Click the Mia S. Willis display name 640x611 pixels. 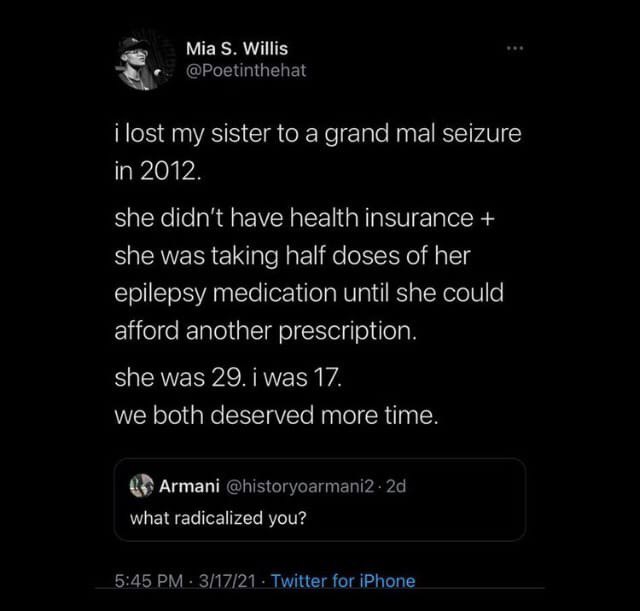[237, 48]
